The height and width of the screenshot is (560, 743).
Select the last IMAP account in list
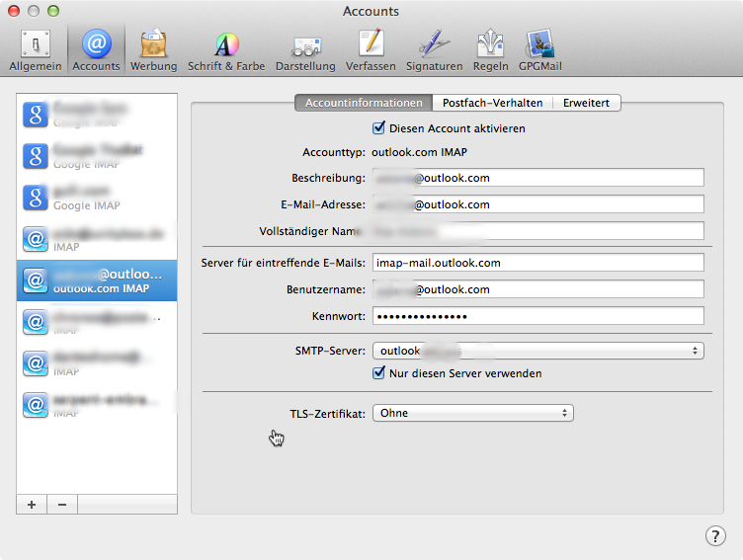point(97,405)
